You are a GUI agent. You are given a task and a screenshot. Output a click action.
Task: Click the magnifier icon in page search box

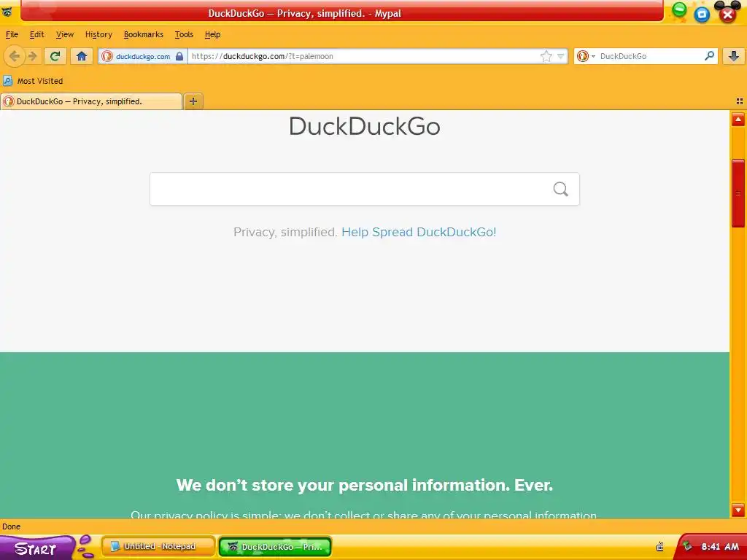click(x=561, y=189)
